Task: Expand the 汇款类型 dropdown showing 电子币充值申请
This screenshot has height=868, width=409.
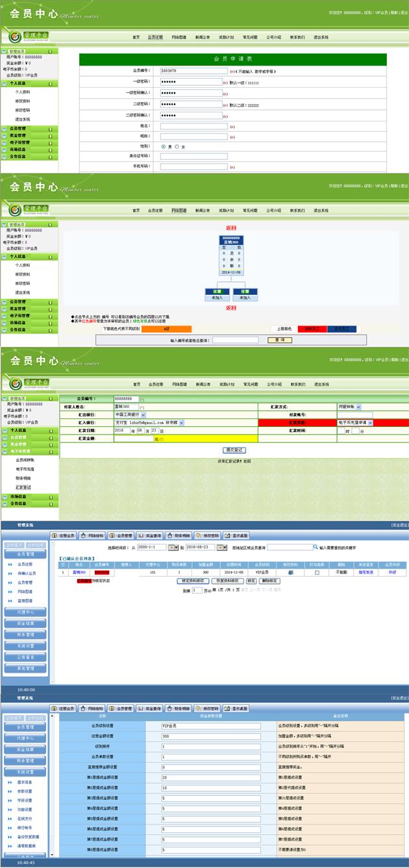Action: click(355, 422)
